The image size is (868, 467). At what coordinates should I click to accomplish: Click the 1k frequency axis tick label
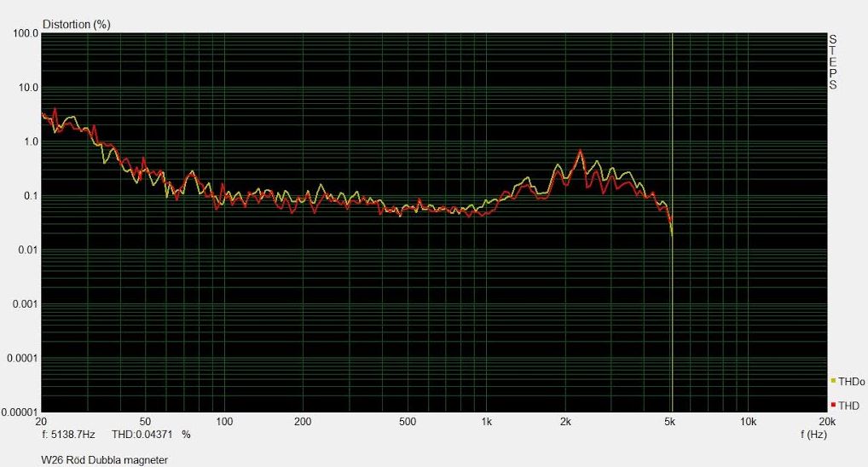(x=486, y=422)
